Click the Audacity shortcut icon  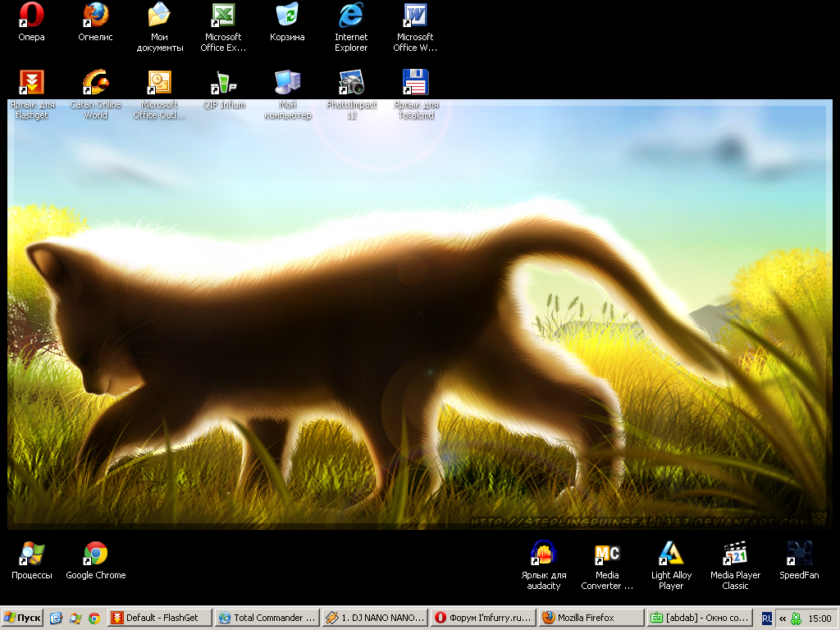(x=543, y=554)
